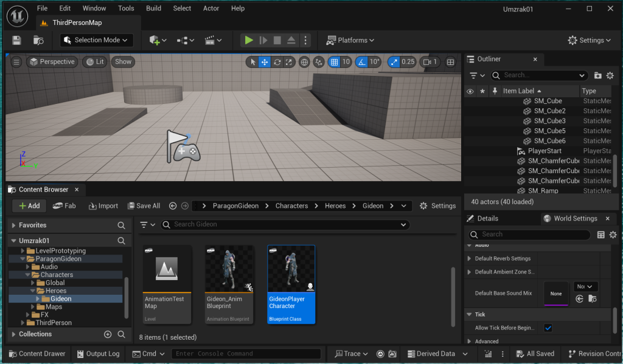The height and width of the screenshot is (364, 623).
Task: Toggle the Allow Tick Before Begin checkbox
Action: point(548,328)
